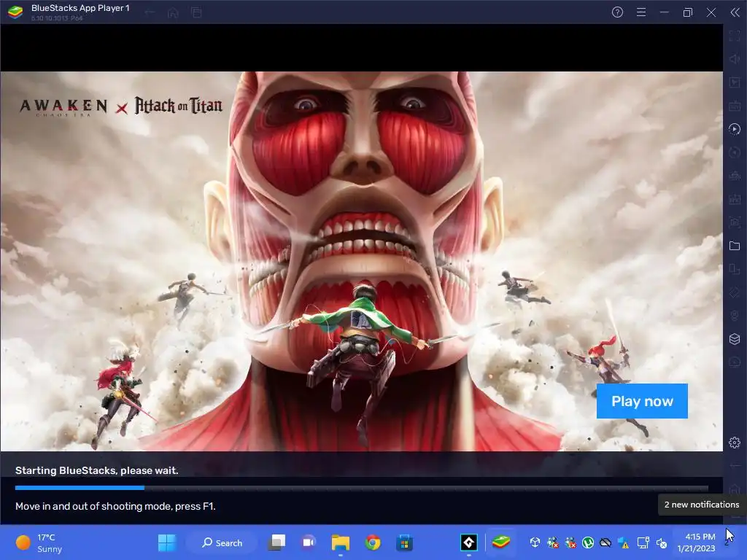Click the set location pin icon
Viewport: 747px width, 560px height.
(x=735, y=316)
